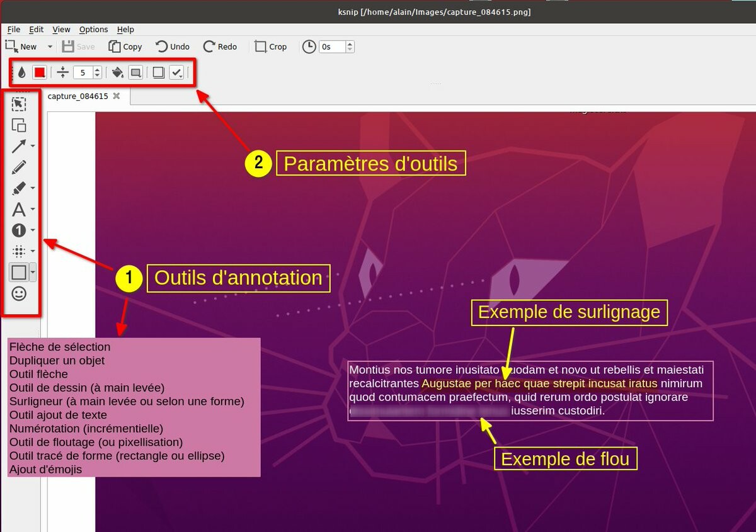Open the Edit menu

click(x=37, y=30)
